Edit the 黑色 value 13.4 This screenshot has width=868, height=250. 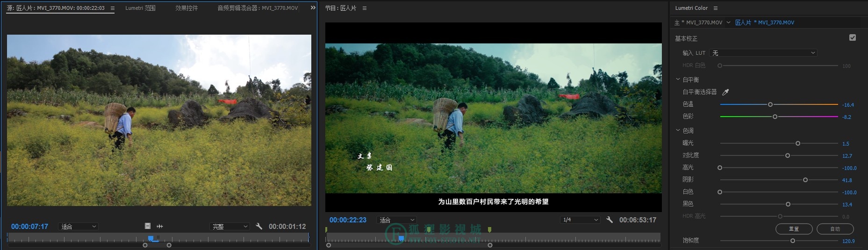pos(847,205)
